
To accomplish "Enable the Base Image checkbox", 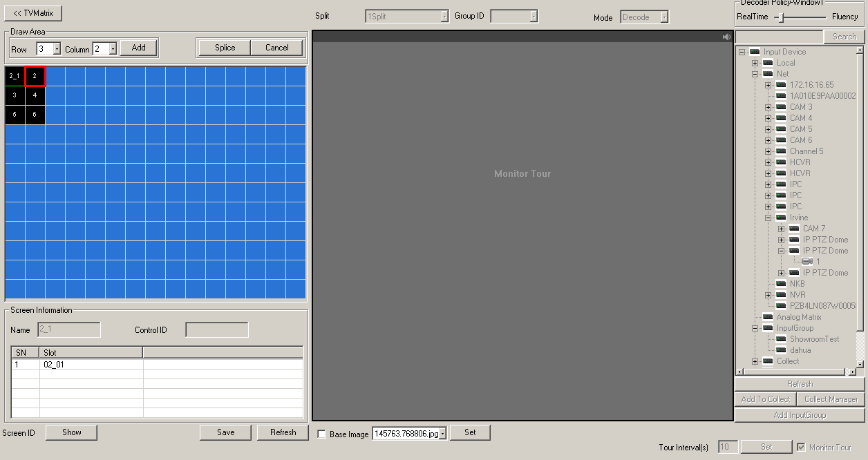I will click(321, 434).
